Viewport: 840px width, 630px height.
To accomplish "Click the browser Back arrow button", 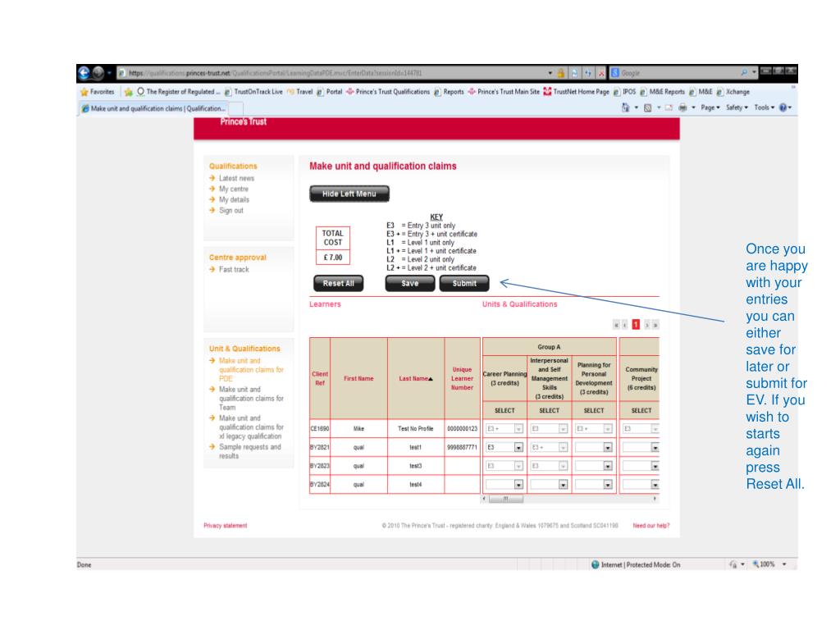I will [x=84, y=72].
